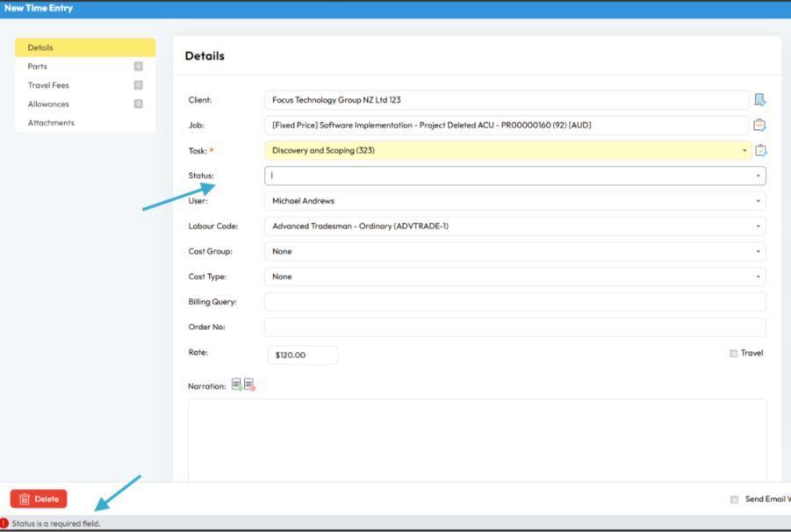
Task: Click the remove narration icon with red cross
Action: 249,385
